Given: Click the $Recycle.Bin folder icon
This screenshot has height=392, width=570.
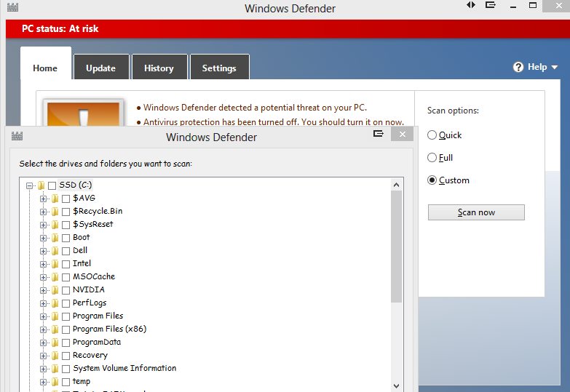Looking at the screenshot, I should tap(55, 212).
